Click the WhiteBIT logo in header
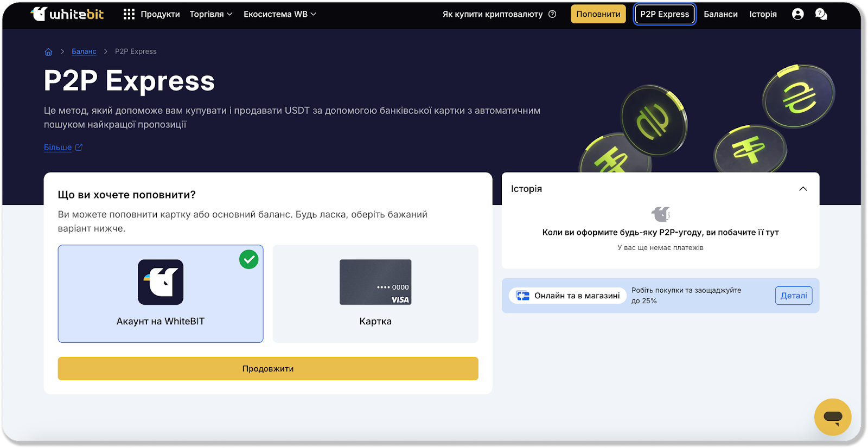Image resolution: width=868 pixels, height=448 pixels. 67,14
